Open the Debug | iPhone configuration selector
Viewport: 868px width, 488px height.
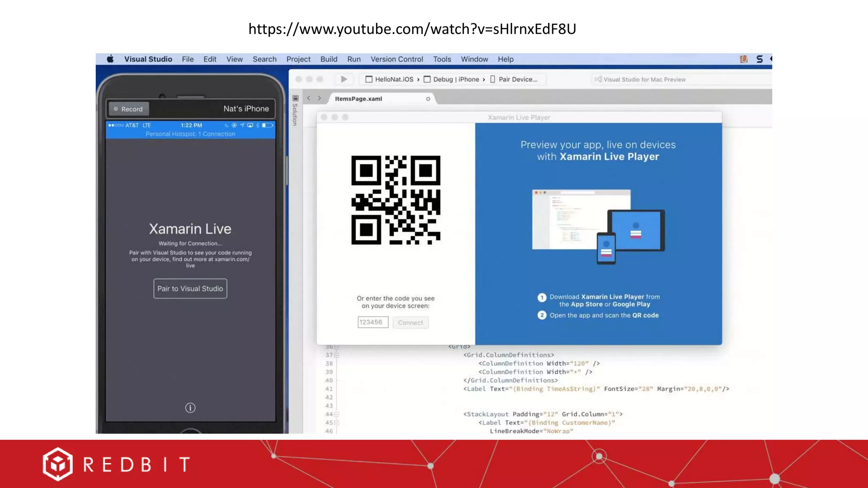pos(451,79)
